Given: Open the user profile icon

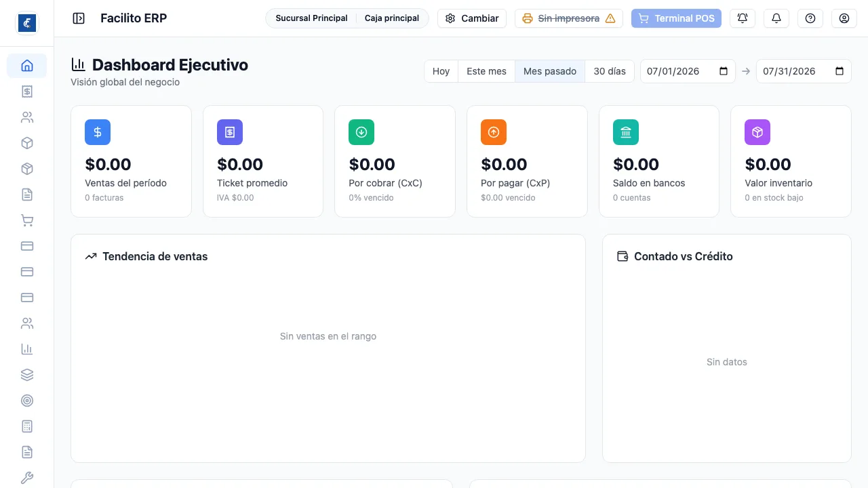Looking at the screenshot, I should 844,18.
